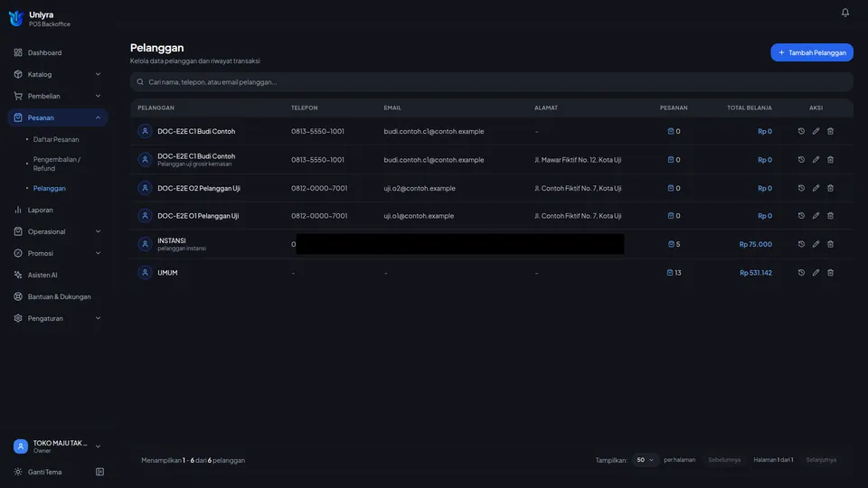Go to next page with Selanjutnya
Screen dimensions: 868x488
point(821,460)
